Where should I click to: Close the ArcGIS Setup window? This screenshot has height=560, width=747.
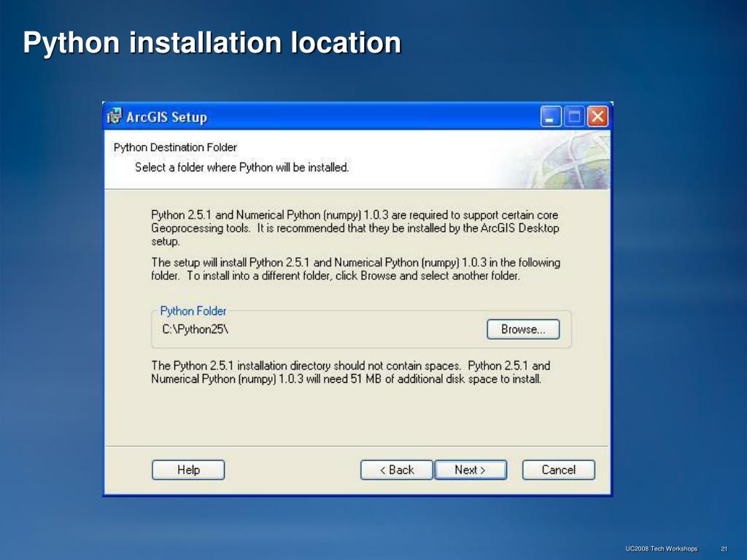[597, 117]
